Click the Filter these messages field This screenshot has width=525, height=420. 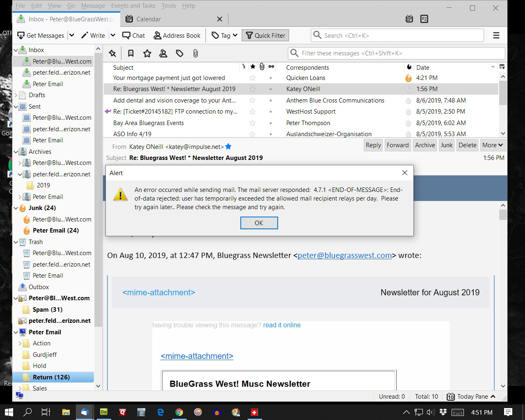tap(396, 53)
